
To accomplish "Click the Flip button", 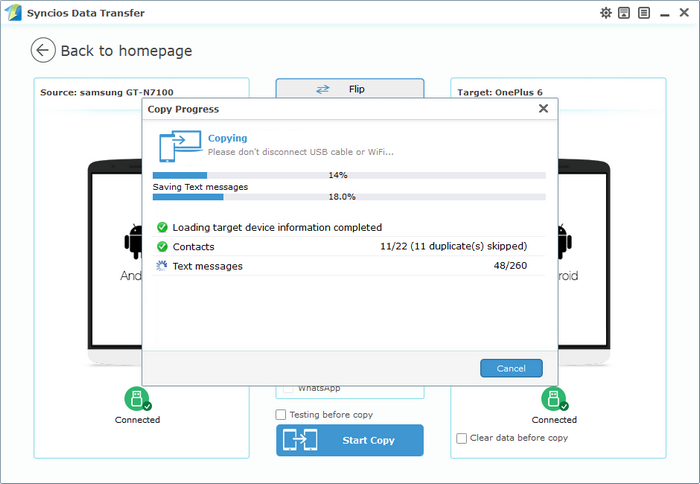I will (x=350, y=88).
